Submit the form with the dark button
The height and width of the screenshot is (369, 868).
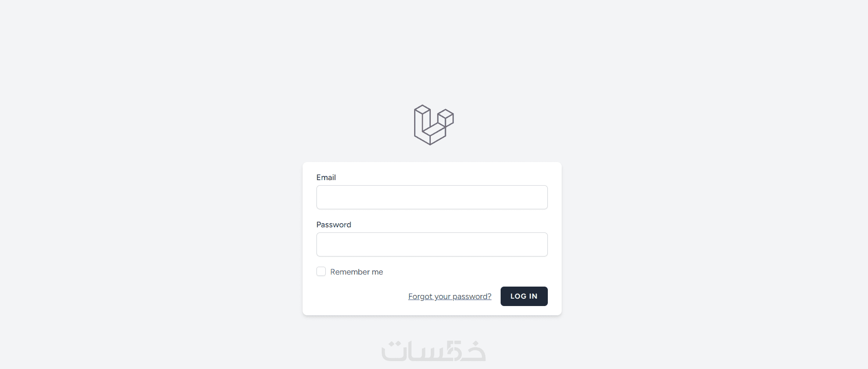[x=524, y=296]
